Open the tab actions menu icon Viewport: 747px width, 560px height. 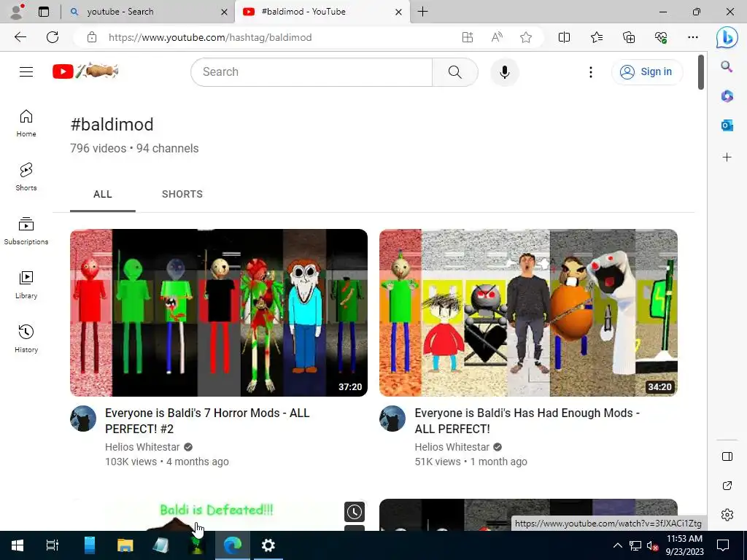coord(44,12)
